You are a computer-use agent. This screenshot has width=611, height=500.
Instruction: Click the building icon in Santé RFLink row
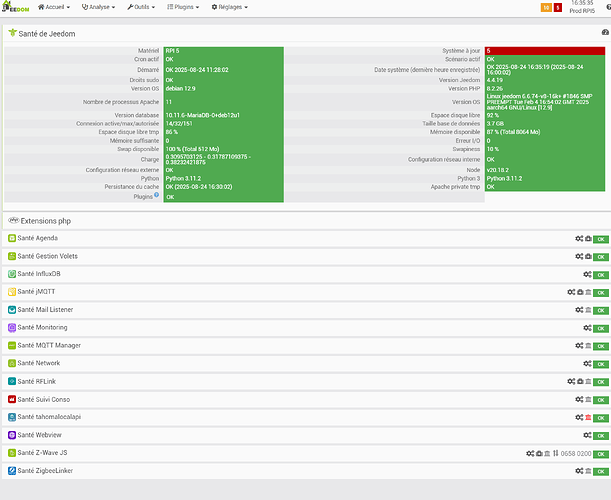click(588, 382)
